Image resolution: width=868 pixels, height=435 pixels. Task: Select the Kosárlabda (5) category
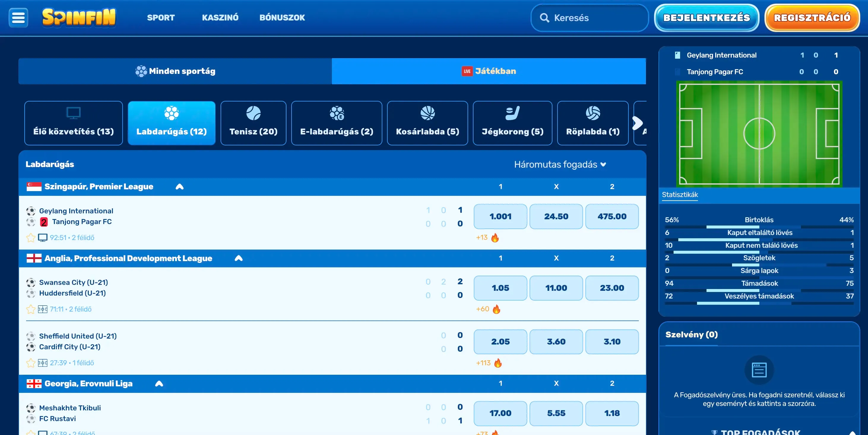(x=427, y=123)
